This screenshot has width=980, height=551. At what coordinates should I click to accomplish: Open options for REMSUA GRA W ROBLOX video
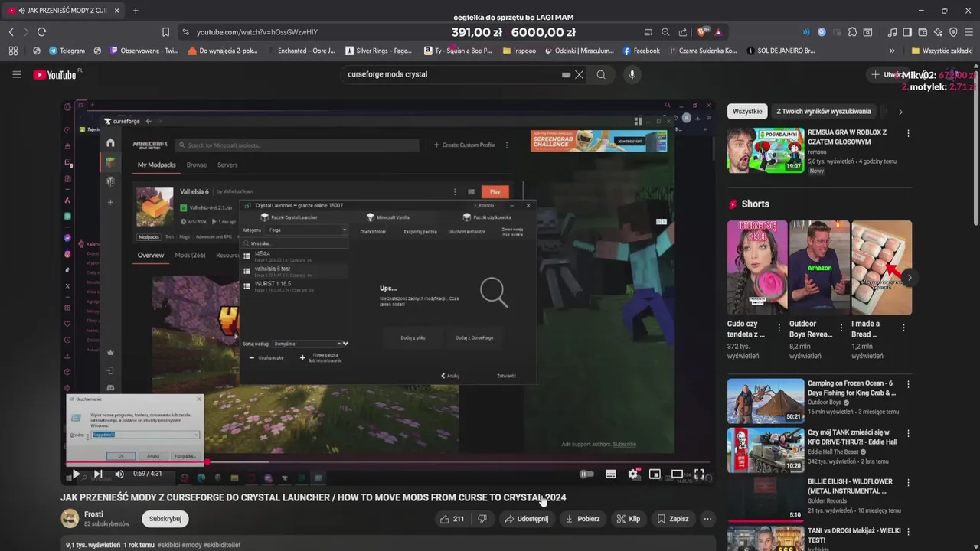click(908, 133)
